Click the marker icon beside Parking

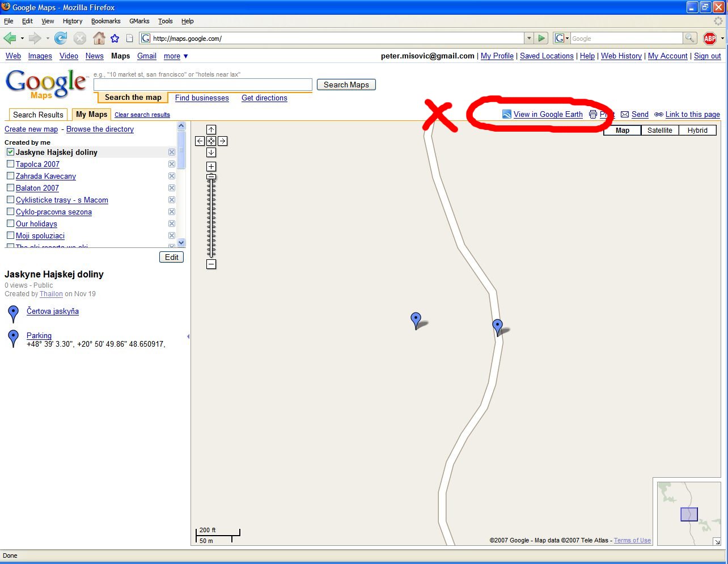coord(13,339)
